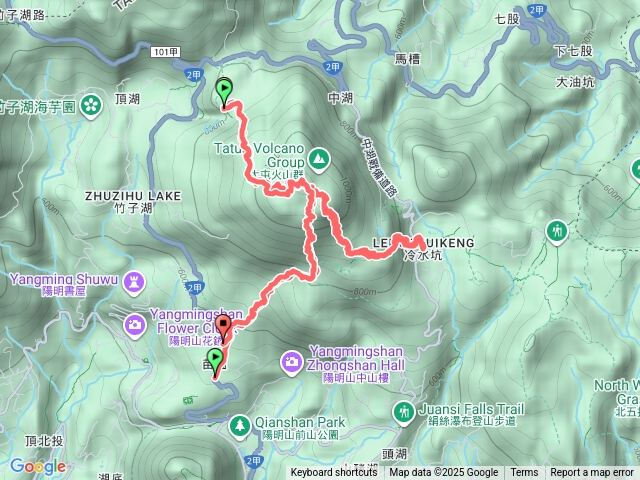
Task: Open the Yangming Shuwu castle marker
Action: click(x=134, y=283)
